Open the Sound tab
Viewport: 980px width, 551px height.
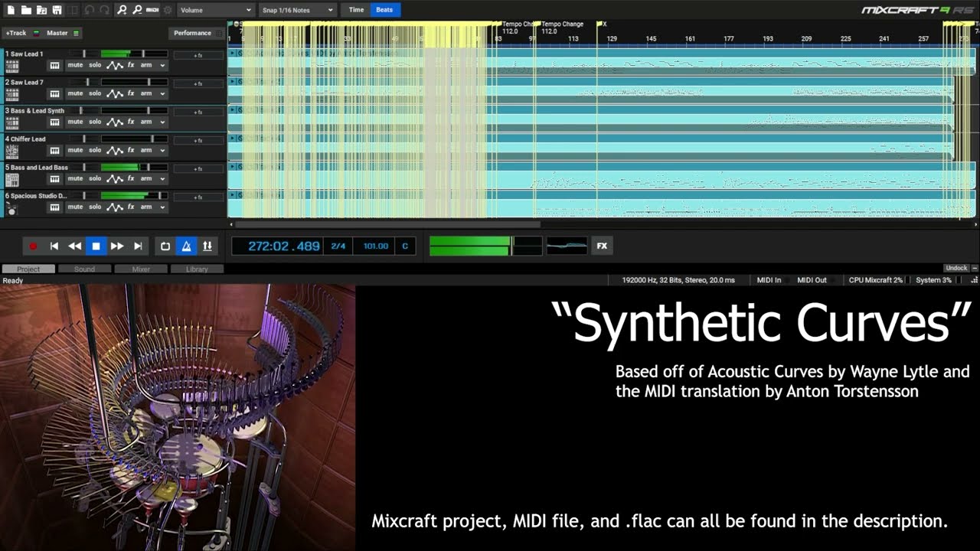pyautogui.click(x=85, y=269)
